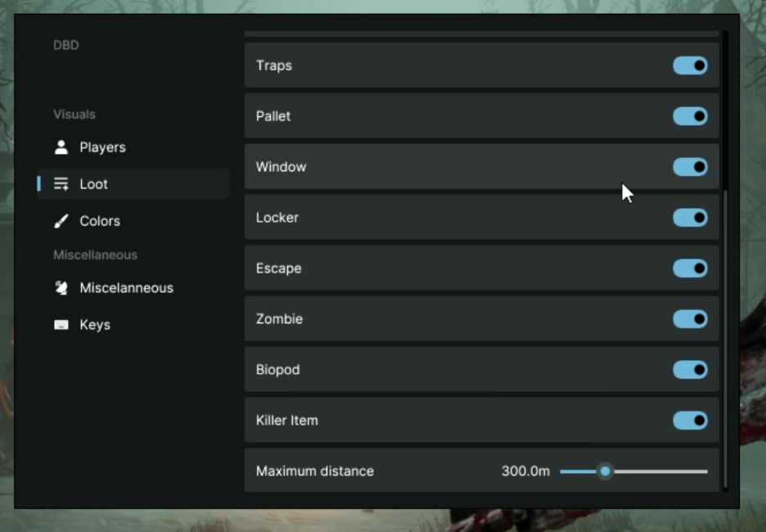
Task: Click the DBD title text
Action: [66, 45]
